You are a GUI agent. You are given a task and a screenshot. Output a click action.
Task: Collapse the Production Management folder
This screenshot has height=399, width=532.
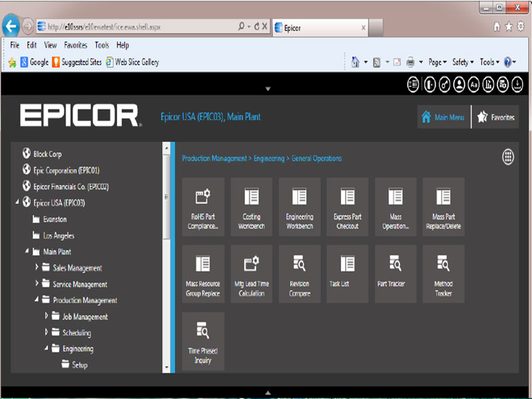tap(37, 300)
